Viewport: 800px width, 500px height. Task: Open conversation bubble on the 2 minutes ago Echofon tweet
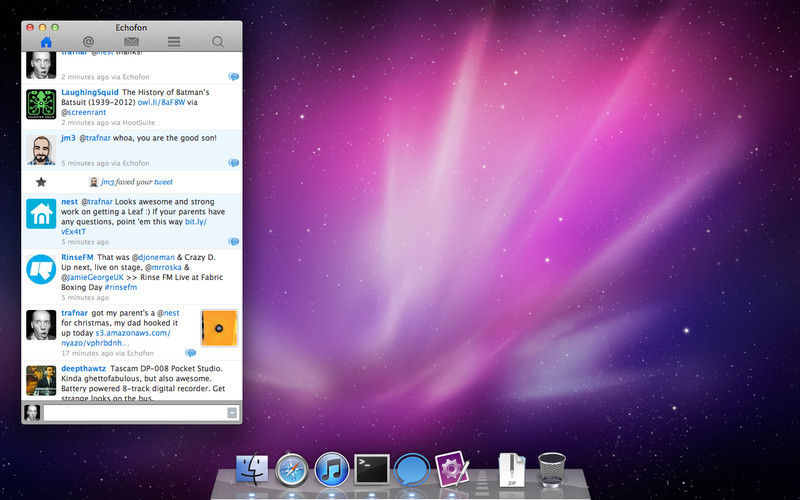(x=234, y=77)
